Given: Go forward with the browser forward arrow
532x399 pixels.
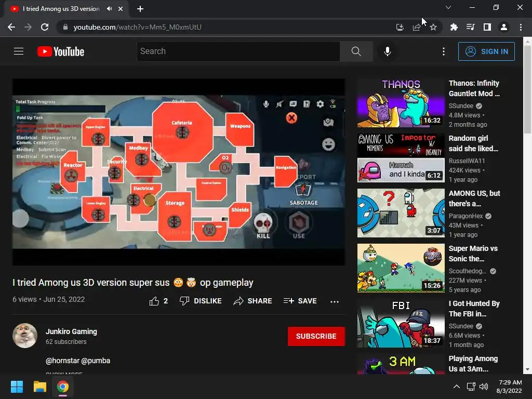Looking at the screenshot, I should tap(28, 27).
